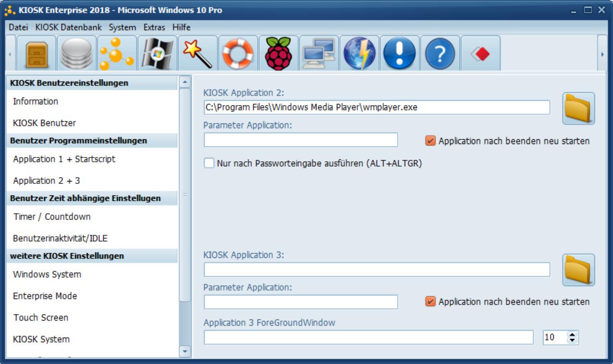Open the Extras menu
The height and width of the screenshot is (364, 613).
154,27
